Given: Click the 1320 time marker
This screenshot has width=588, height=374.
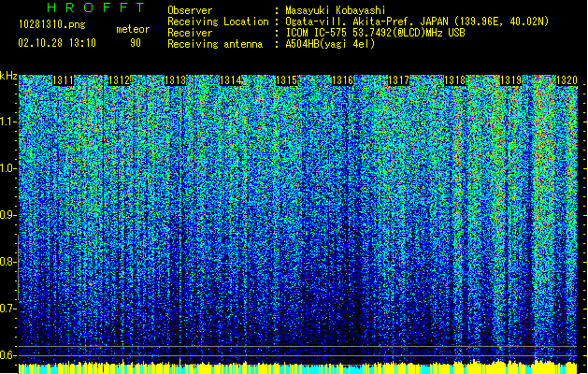Looking at the screenshot, I should point(566,80).
